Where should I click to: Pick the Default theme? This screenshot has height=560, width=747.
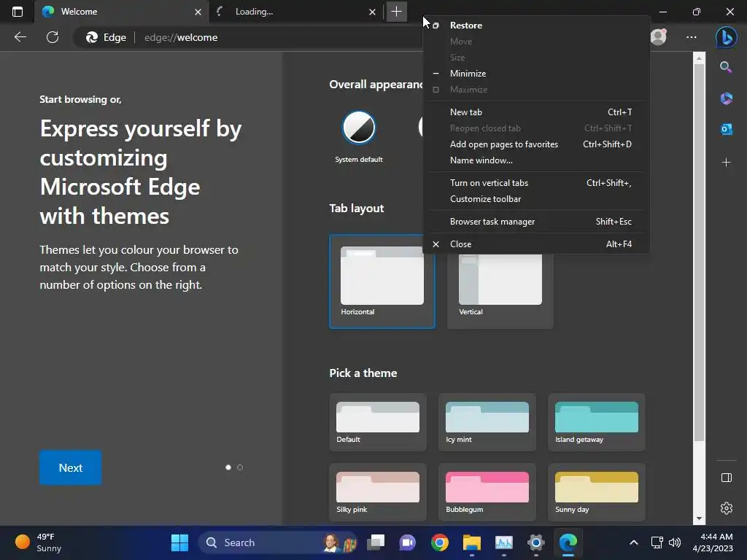pyautogui.click(x=378, y=422)
